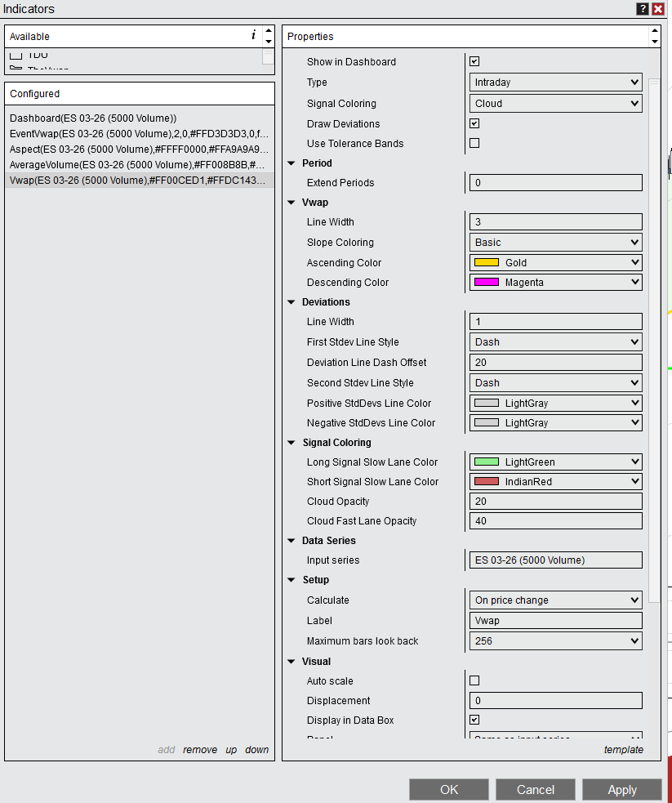This screenshot has width=672, height=803.
Task: Click the info icon in Available panel
Action: coord(253,36)
